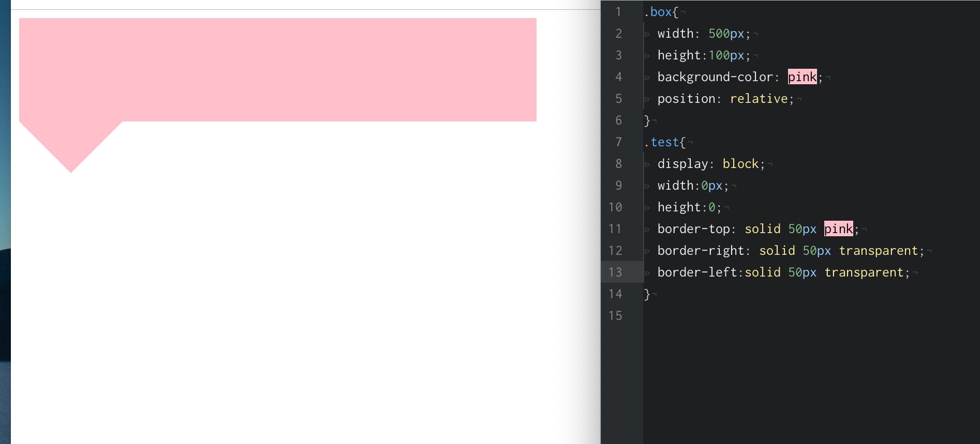
Task: Click line number 1 in the gutter
Action: coord(618,12)
